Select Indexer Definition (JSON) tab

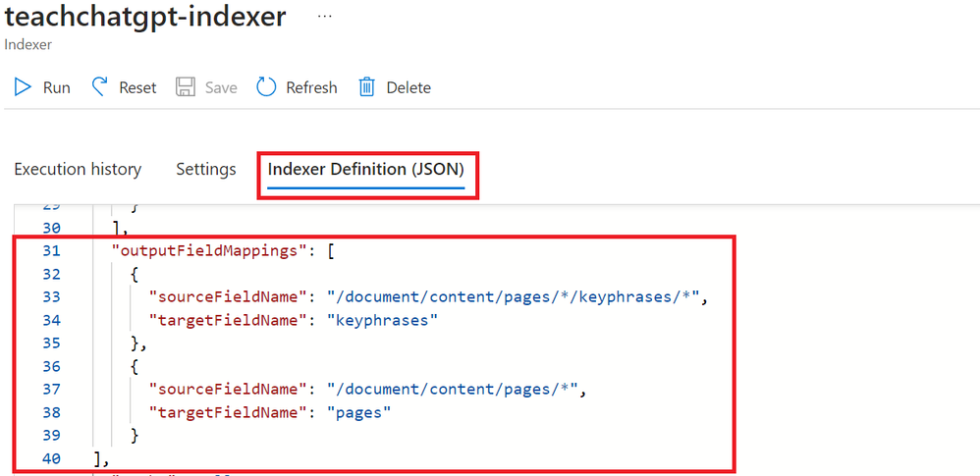point(365,169)
